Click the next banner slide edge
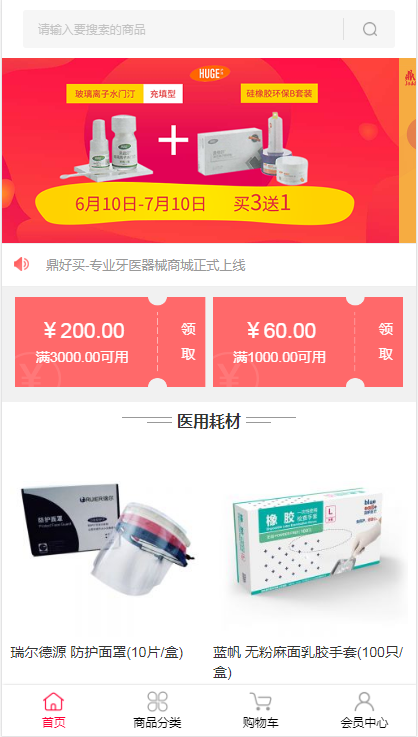This screenshot has width=418, height=737. tap(407, 150)
